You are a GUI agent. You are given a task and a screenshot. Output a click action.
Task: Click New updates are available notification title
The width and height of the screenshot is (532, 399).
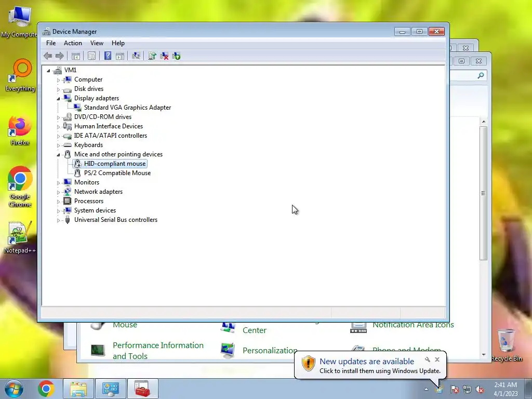tap(367, 362)
